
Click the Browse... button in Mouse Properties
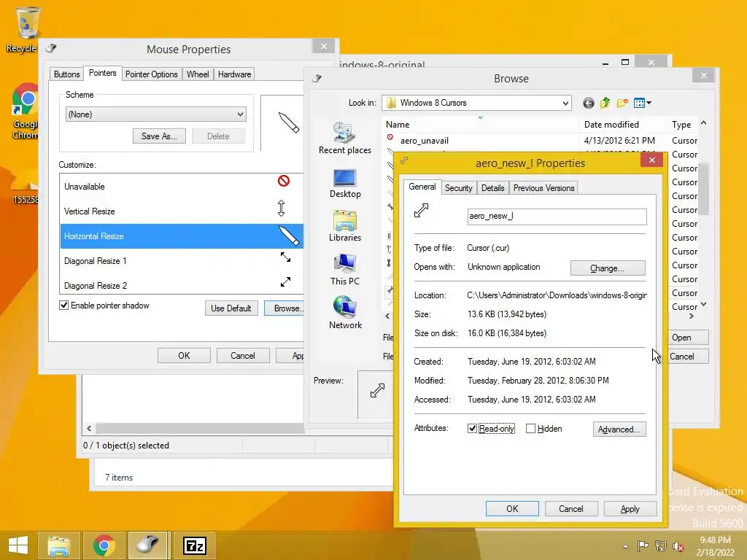click(285, 308)
